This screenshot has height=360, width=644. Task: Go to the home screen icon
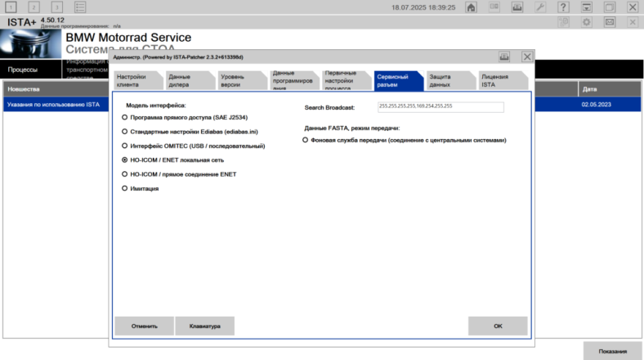tap(471, 7)
